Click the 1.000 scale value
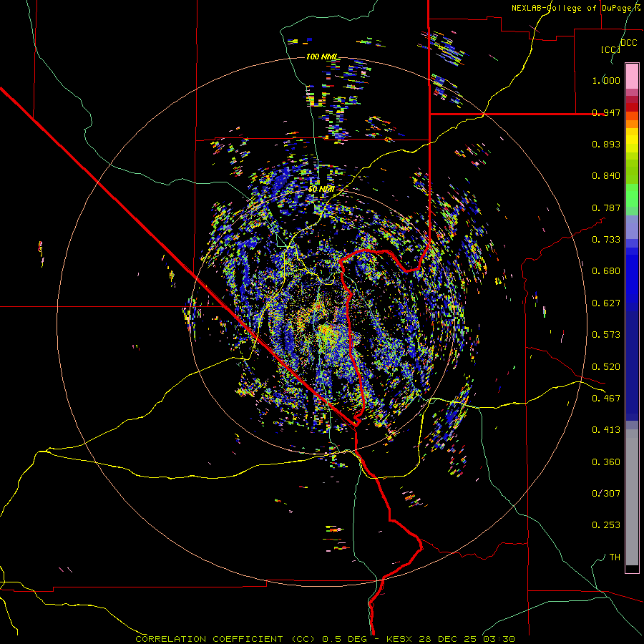 [x=606, y=80]
